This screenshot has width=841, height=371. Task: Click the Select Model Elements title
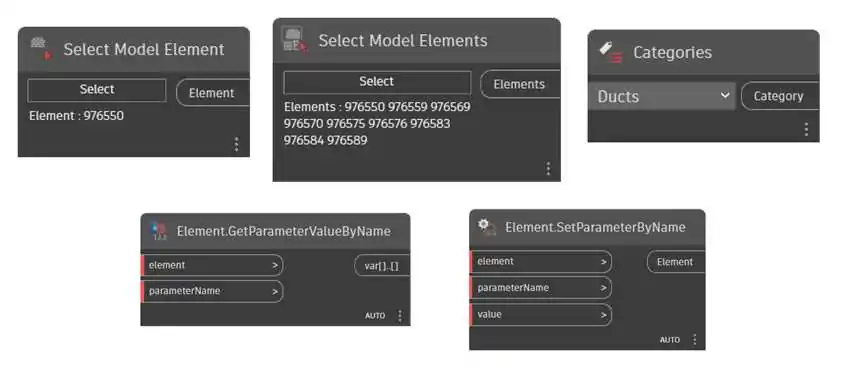pos(403,41)
